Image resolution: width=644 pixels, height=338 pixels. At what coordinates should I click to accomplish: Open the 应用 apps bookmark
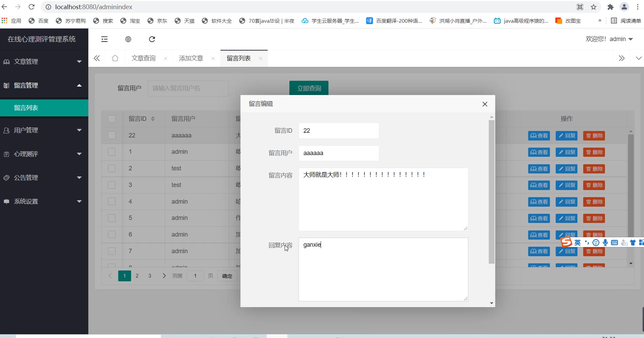[x=11, y=21]
